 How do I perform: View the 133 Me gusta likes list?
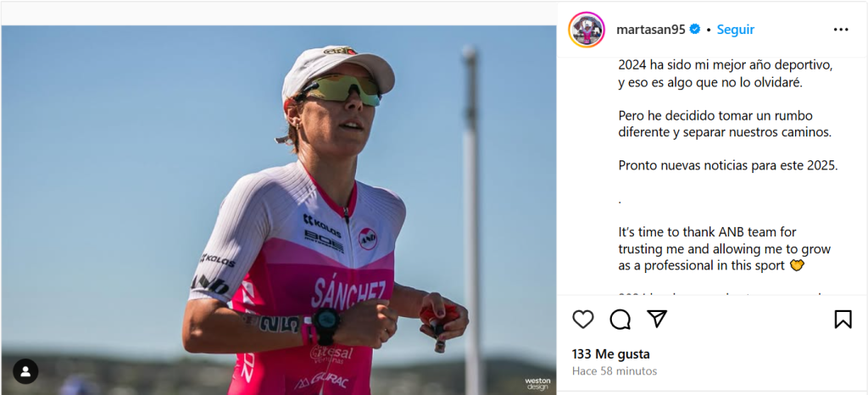598,353
